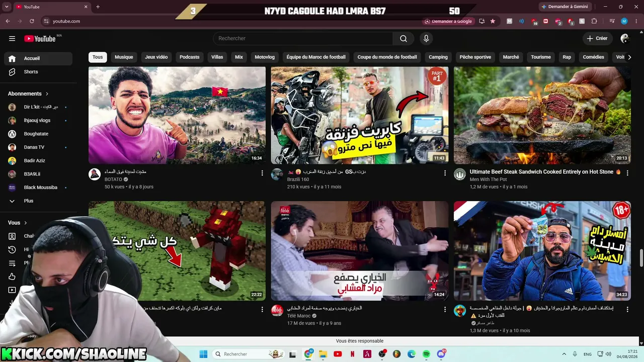Play the Télé Maroc 14:24 video thumbnail
Image resolution: width=644 pixels, height=362 pixels.
point(360,251)
